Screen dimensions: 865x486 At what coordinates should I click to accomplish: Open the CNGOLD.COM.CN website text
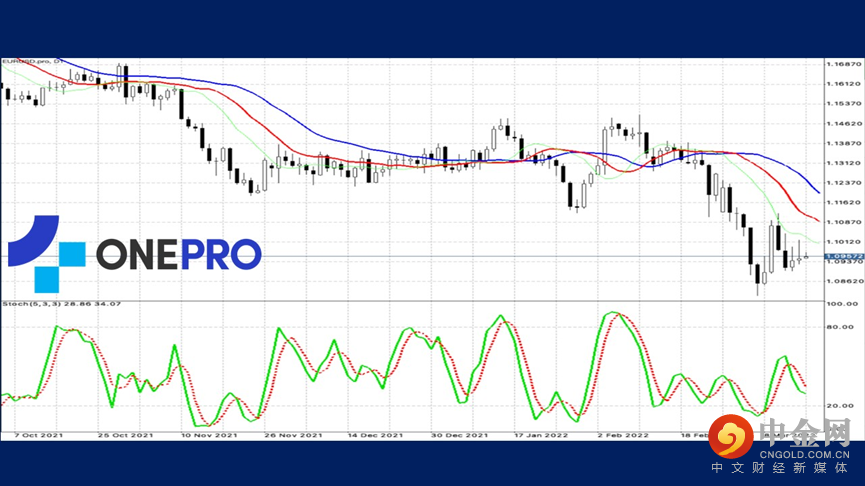point(804,455)
